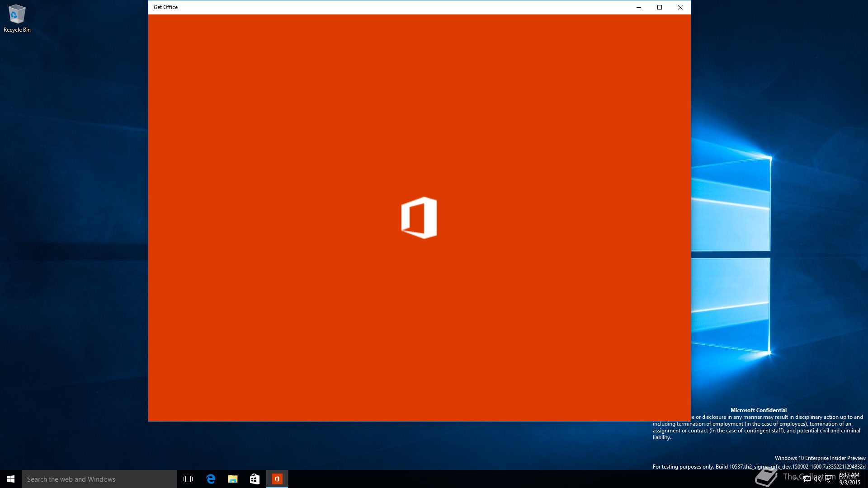Open the network status tray icon
868x488 pixels.
(807, 479)
